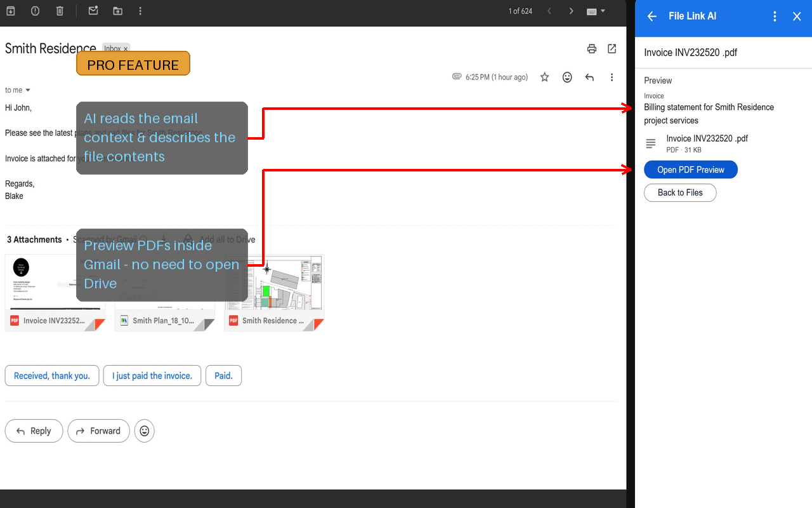Open the toolbar's three-dot more menu
The image size is (812, 508).
pyautogui.click(x=140, y=11)
